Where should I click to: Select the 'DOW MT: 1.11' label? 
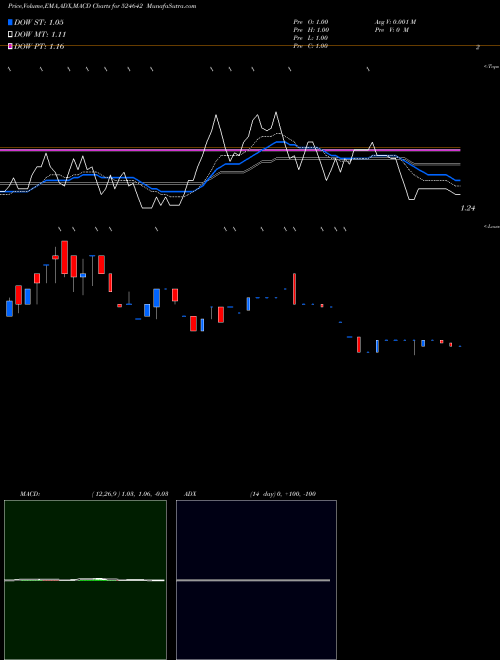40,35
